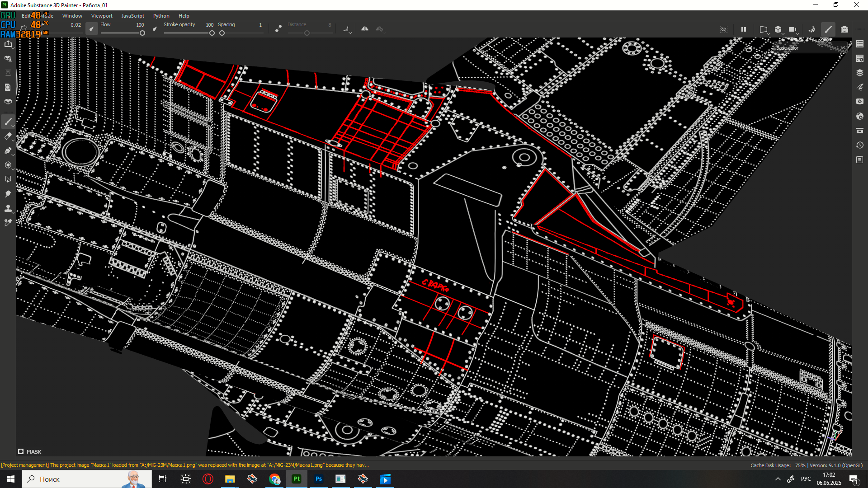Pause the engine computations
The width and height of the screenshot is (868, 488).
[x=744, y=29]
